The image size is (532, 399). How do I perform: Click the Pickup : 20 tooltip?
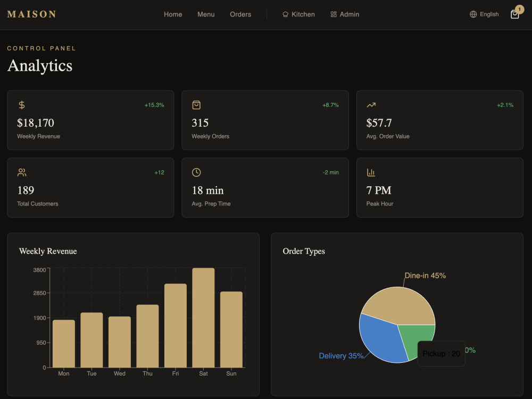[441, 354]
